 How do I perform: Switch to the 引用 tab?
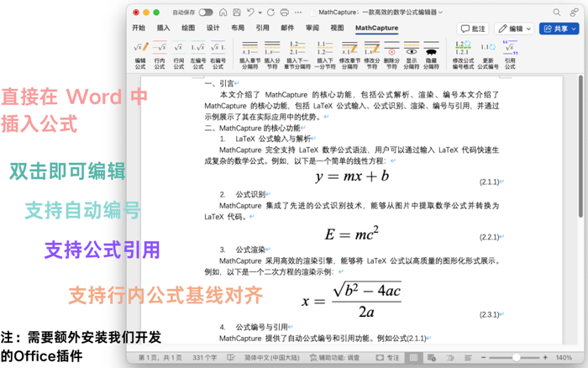pos(262,28)
